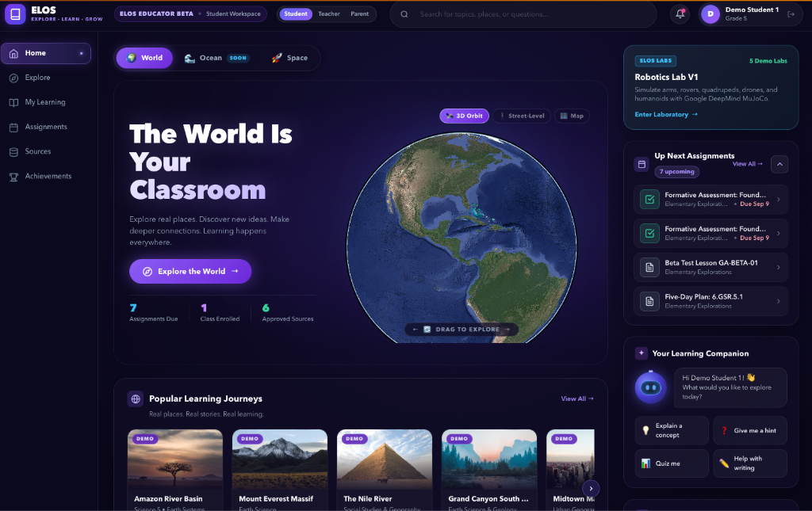Click the sparkle icon beside Your Learning Companion
This screenshot has height=511, width=812.
[x=641, y=353]
